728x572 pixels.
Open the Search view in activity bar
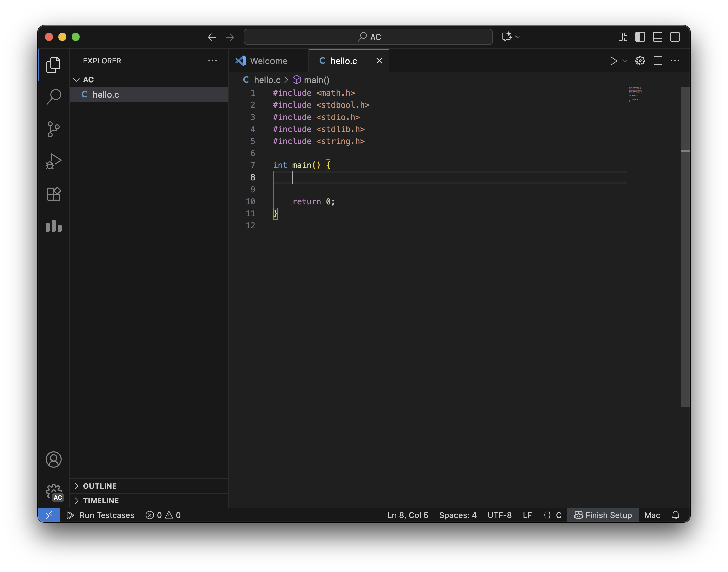[54, 97]
